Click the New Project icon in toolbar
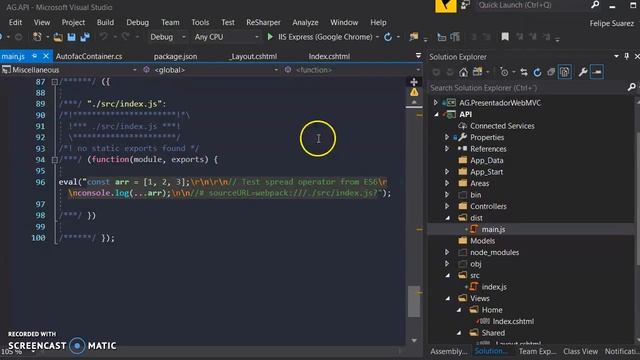640x360 pixels. point(37,37)
